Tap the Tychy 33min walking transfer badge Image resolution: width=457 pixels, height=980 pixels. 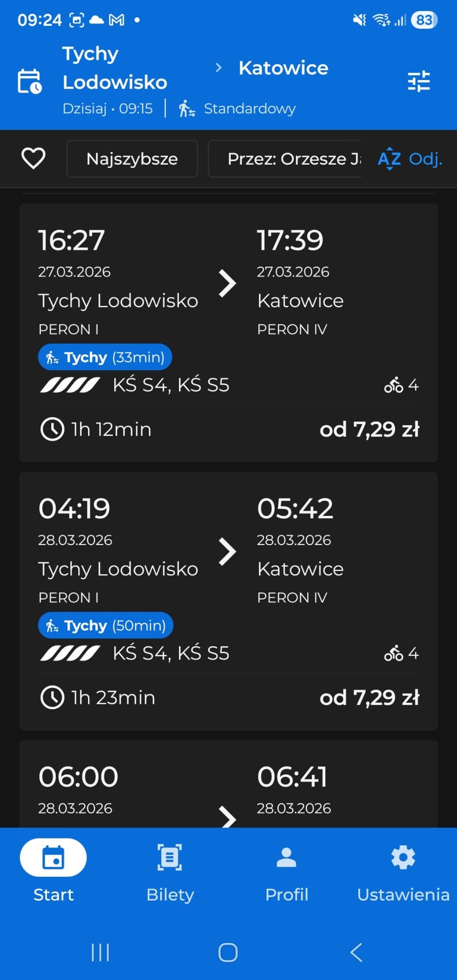point(105,357)
